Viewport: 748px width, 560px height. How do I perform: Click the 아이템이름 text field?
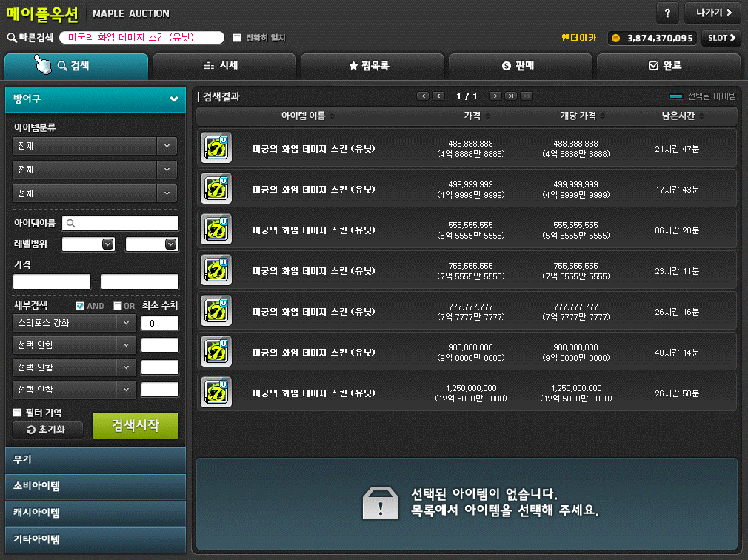(x=120, y=223)
